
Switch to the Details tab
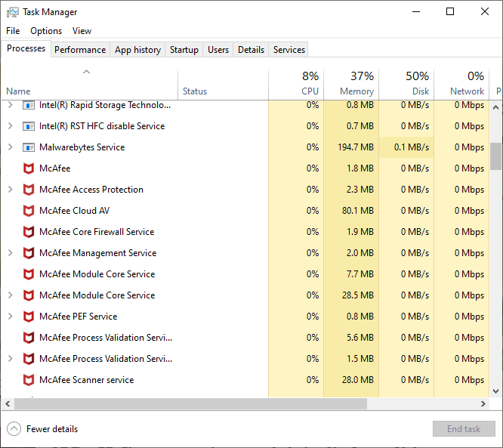(251, 50)
